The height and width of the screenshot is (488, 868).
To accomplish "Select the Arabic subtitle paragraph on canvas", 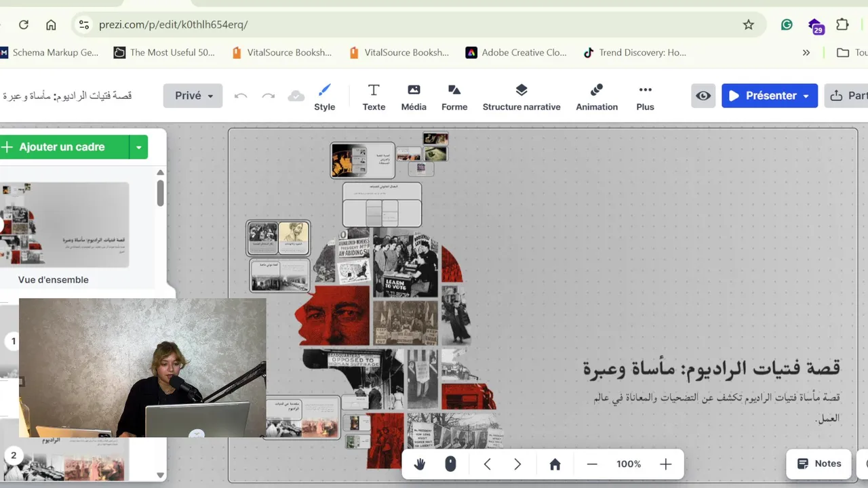I will click(x=717, y=407).
